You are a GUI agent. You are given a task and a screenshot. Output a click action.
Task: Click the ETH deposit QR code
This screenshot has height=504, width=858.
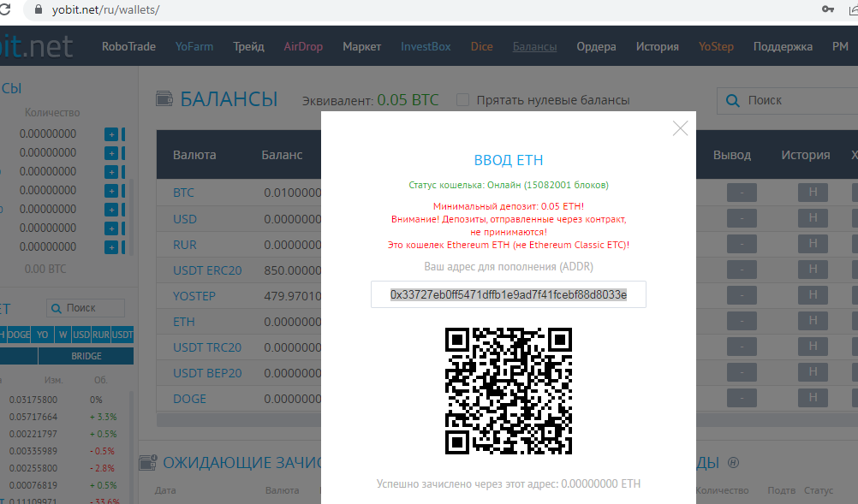(509, 391)
